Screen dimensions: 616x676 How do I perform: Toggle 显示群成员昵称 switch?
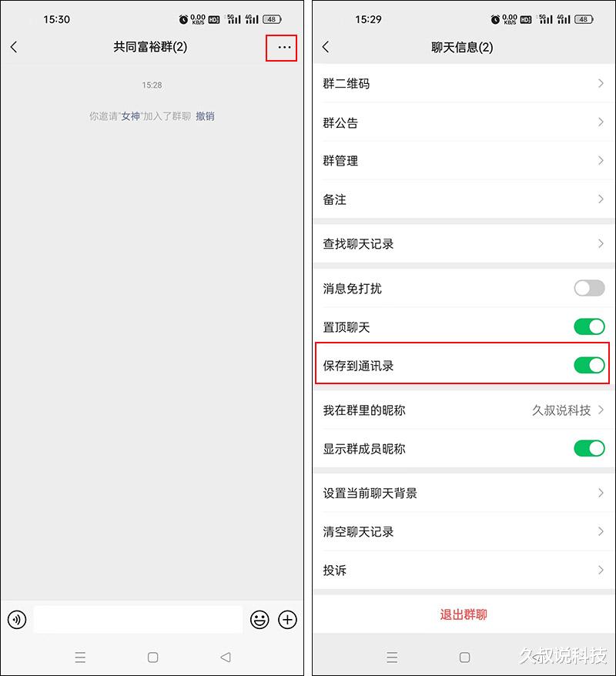(589, 448)
